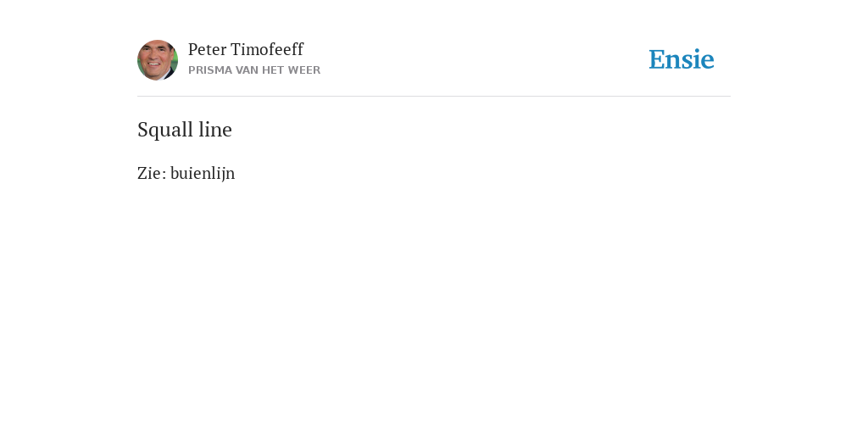868x434 pixels.
Task: Select the surname 'Timofeeff'
Action: coord(267,50)
